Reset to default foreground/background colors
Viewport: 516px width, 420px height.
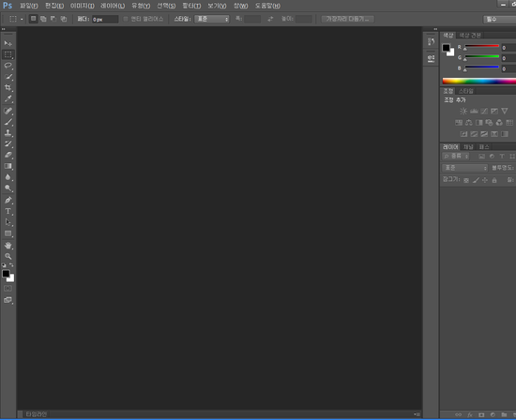[x=4, y=265]
